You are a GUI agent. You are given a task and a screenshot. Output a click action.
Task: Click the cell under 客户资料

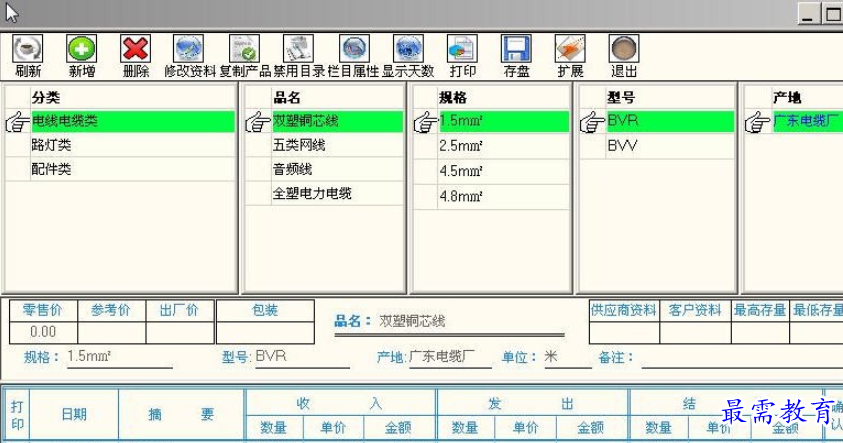695,333
